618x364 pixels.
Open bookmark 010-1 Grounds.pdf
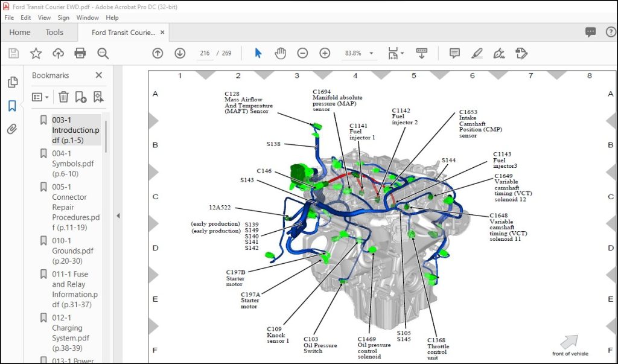click(x=72, y=251)
